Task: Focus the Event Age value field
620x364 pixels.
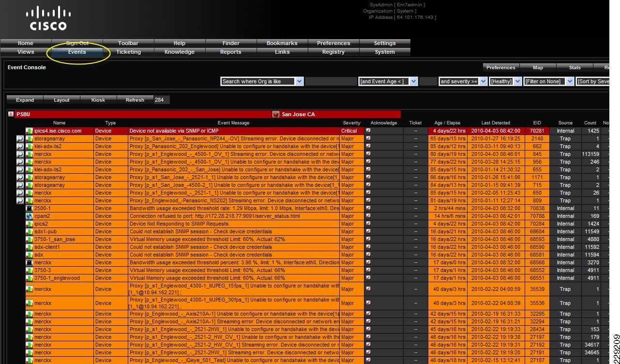Action: [428, 81]
